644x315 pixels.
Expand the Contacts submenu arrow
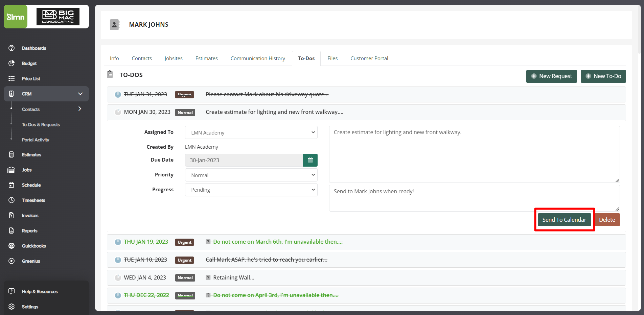pyautogui.click(x=80, y=109)
